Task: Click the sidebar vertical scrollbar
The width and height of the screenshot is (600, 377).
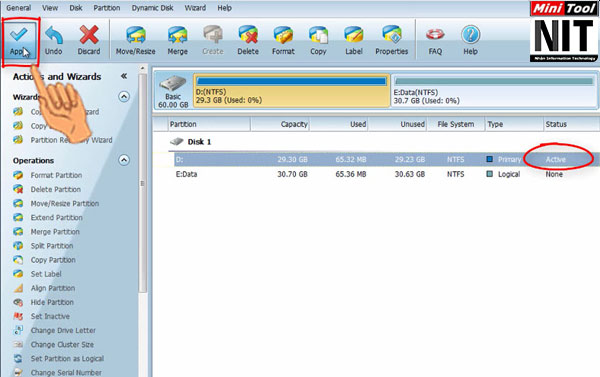Action: click(x=143, y=184)
